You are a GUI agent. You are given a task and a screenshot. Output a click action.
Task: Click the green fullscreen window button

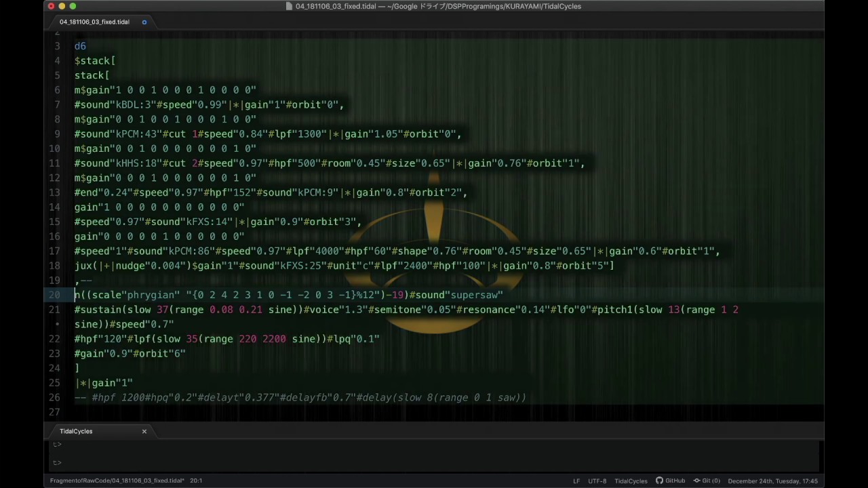tap(73, 6)
